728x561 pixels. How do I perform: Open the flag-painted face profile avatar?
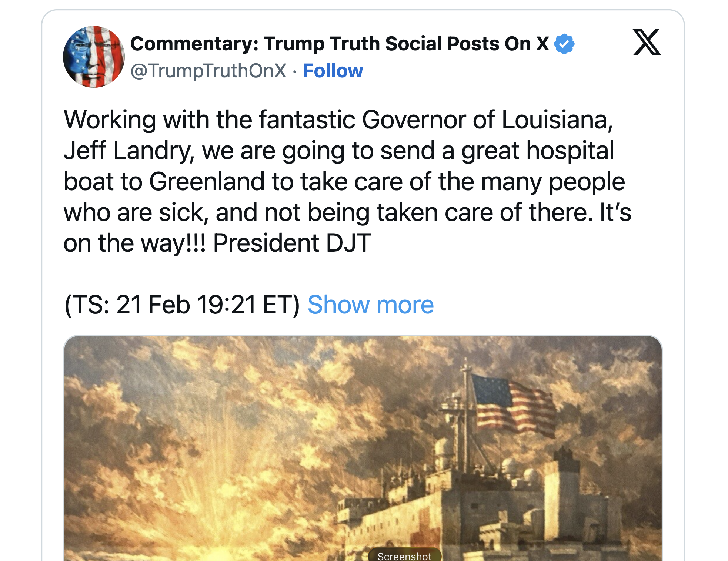94,57
